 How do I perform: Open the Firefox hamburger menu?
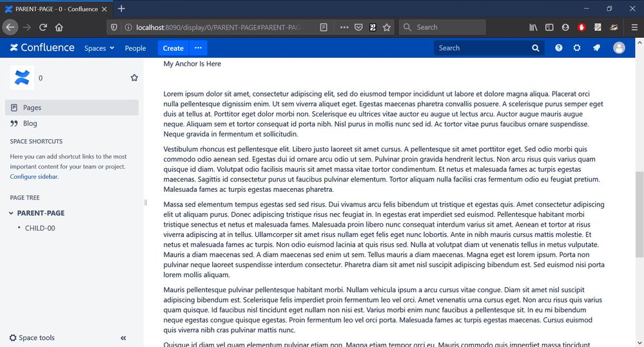(634, 27)
